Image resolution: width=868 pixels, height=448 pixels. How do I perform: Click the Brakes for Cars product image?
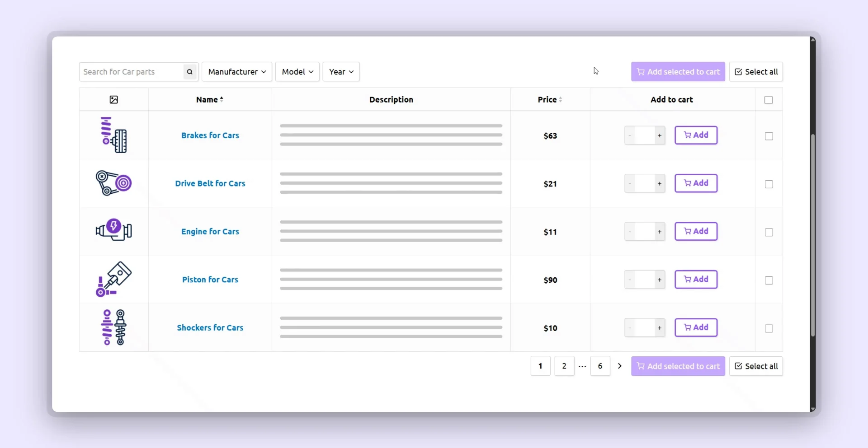coord(114,135)
